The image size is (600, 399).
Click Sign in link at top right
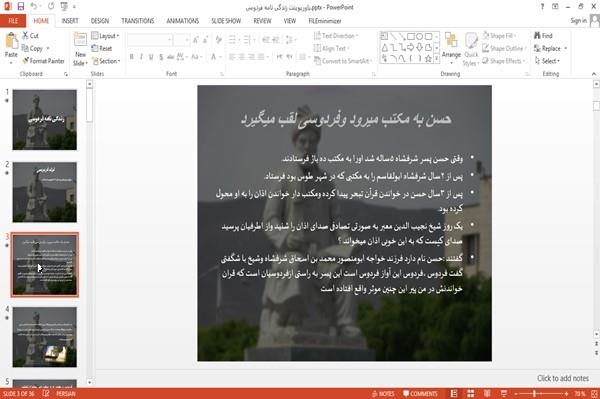point(578,21)
